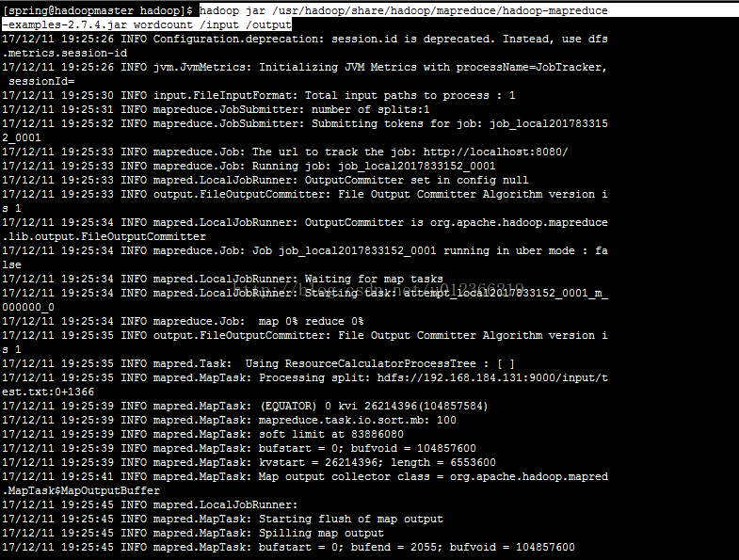739x560 pixels.
Task: Click the 'session.id is deprecated' log line
Action: [305, 39]
